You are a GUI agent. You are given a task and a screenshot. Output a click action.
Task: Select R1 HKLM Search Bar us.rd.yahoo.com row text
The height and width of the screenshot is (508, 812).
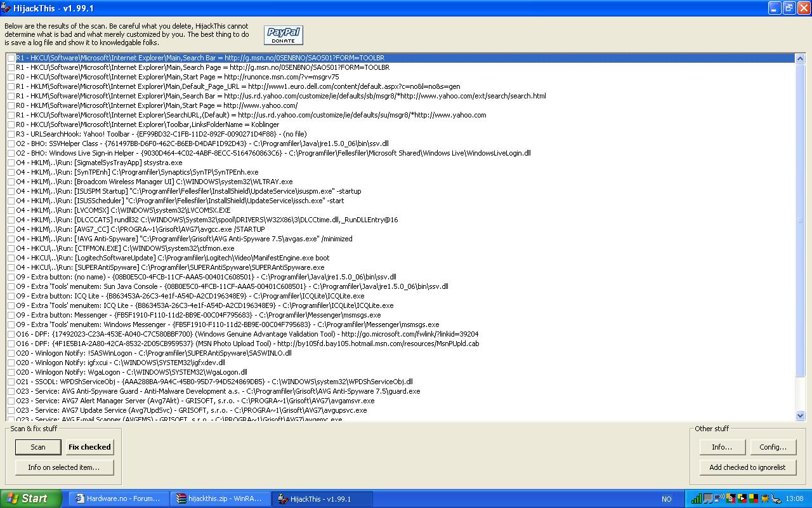(x=281, y=96)
